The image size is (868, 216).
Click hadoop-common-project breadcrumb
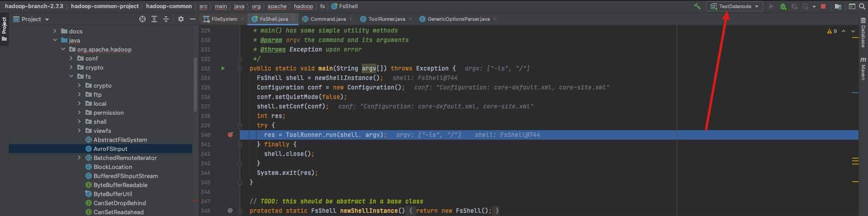point(105,6)
